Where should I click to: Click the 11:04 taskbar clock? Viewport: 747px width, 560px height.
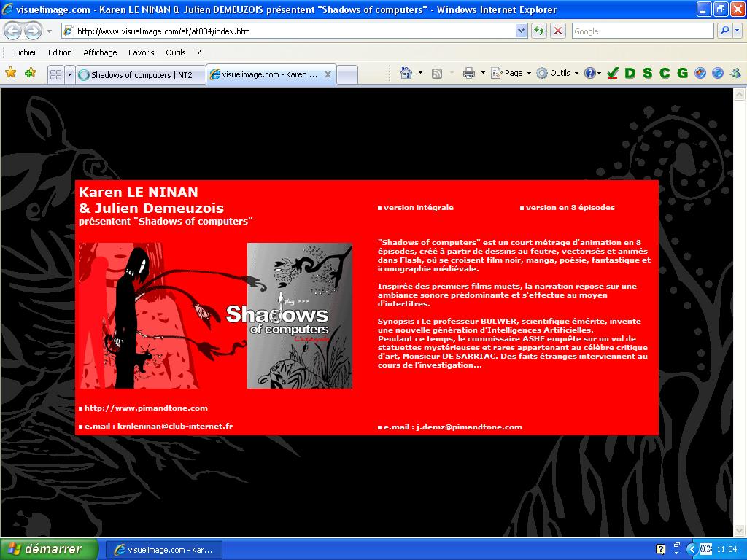(x=727, y=550)
